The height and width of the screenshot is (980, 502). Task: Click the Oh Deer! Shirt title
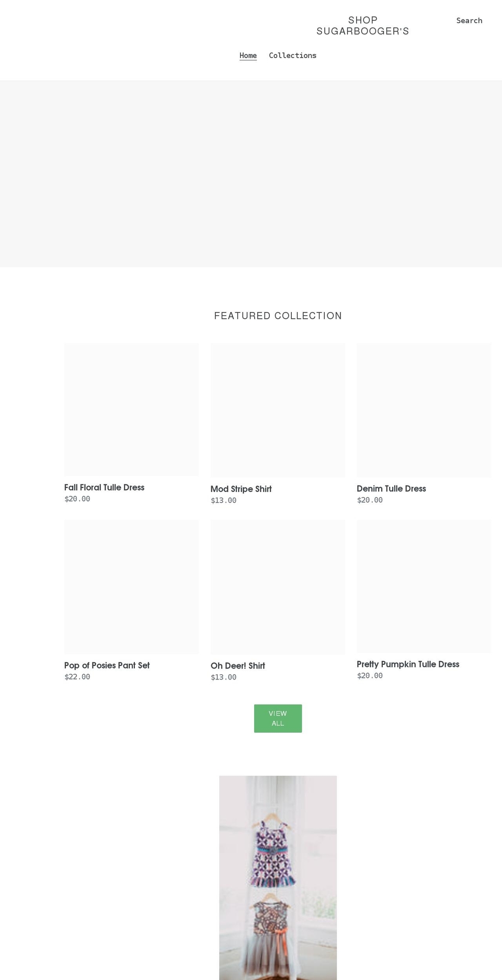click(238, 666)
